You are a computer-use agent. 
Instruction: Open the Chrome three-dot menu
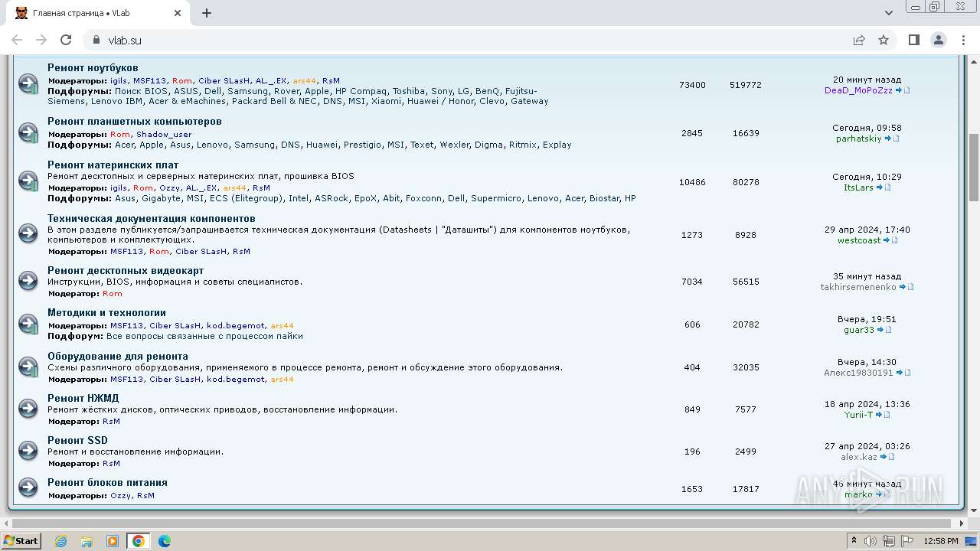point(962,40)
